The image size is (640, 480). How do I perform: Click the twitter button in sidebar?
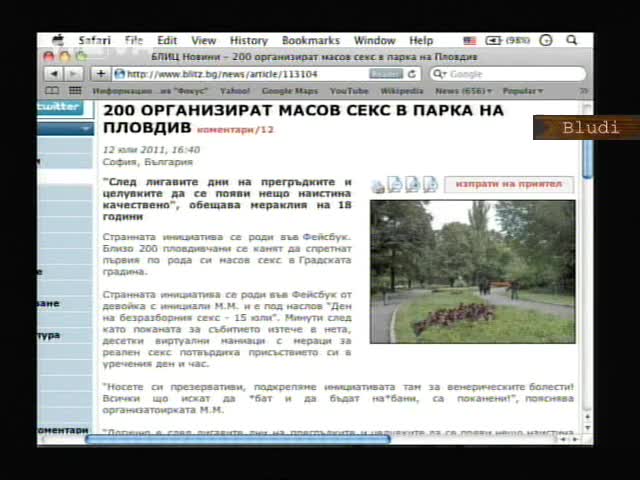pyautogui.click(x=60, y=107)
